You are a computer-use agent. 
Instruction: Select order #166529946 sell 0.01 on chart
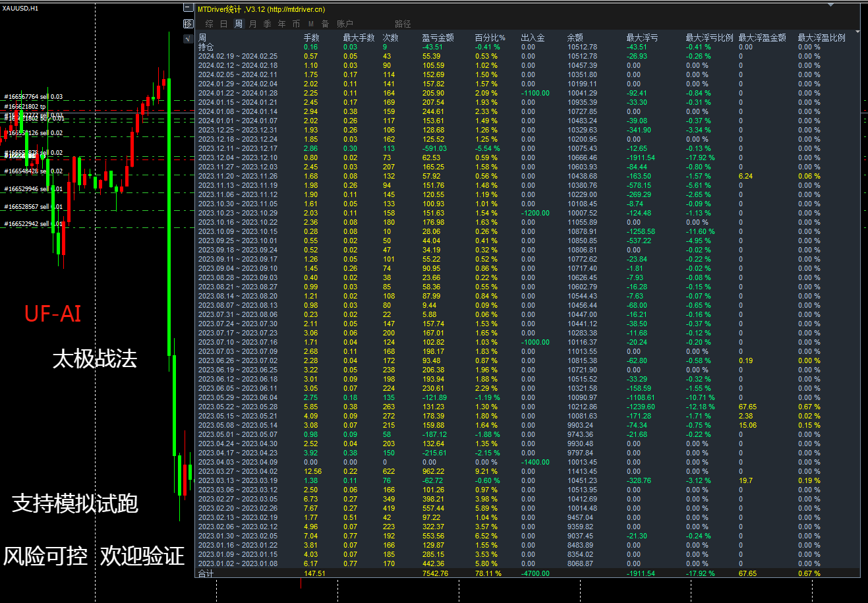[34, 189]
